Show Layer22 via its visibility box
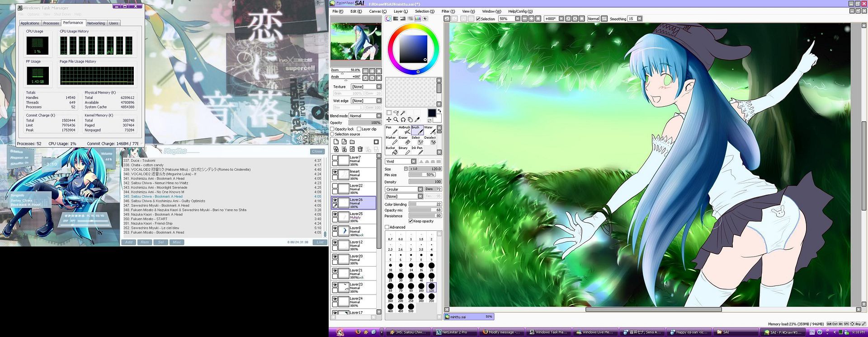Image resolution: width=868 pixels, height=337 pixels. coord(335,186)
